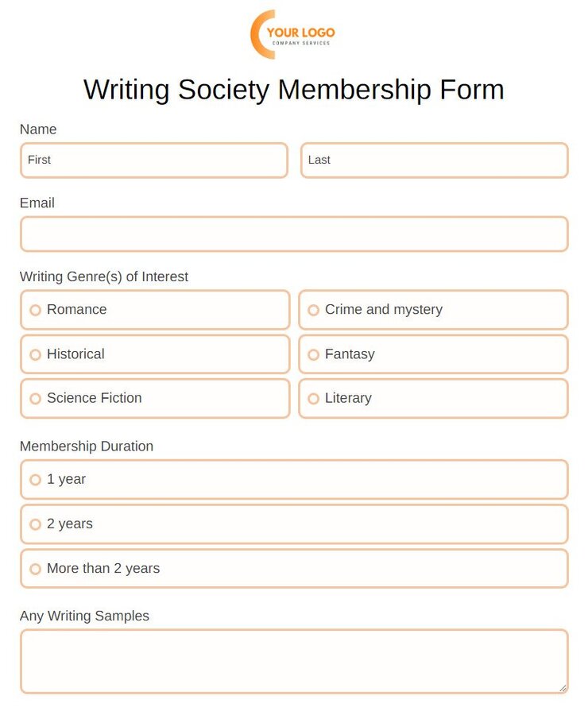Click the Email field label
Image resolution: width=588 pixels, height=715 pixels.
click(37, 203)
